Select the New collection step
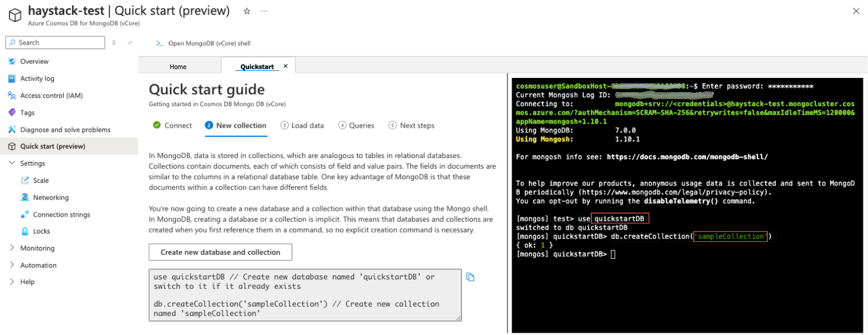The width and height of the screenshot is (868, 335). [236, 125]
